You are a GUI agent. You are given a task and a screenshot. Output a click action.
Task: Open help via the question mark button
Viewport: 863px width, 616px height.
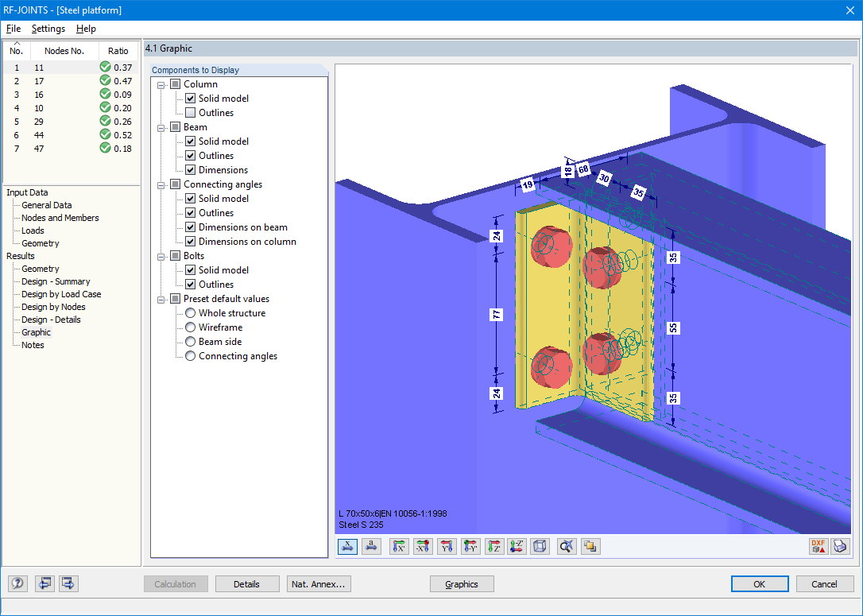[17, 583]
